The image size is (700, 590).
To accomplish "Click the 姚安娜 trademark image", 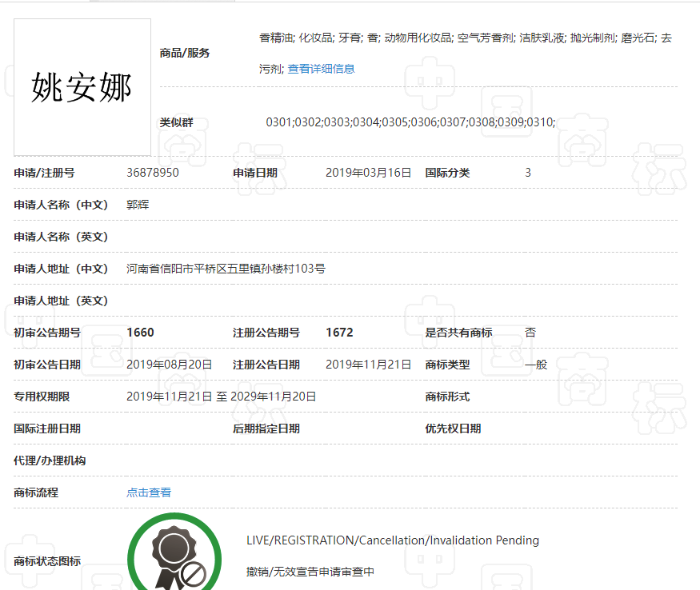I will click(x=82, y=87).
